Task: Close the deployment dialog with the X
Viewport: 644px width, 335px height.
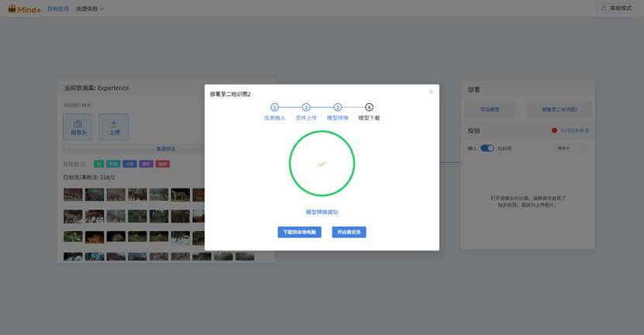Action: point(431,92)
